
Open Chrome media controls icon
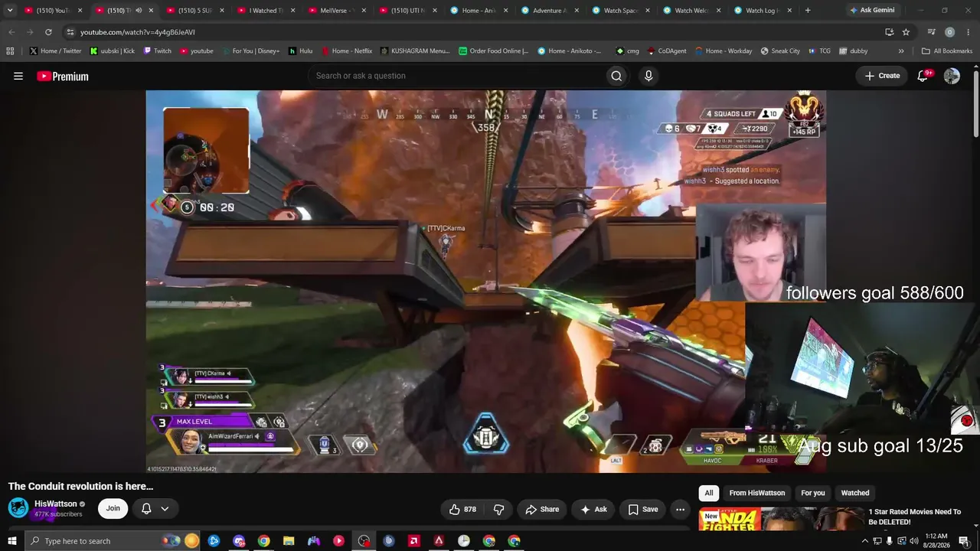(931, 32)
